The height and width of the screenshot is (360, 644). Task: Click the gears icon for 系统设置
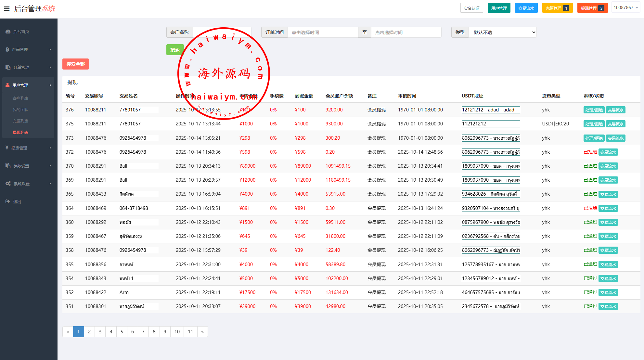8,184
